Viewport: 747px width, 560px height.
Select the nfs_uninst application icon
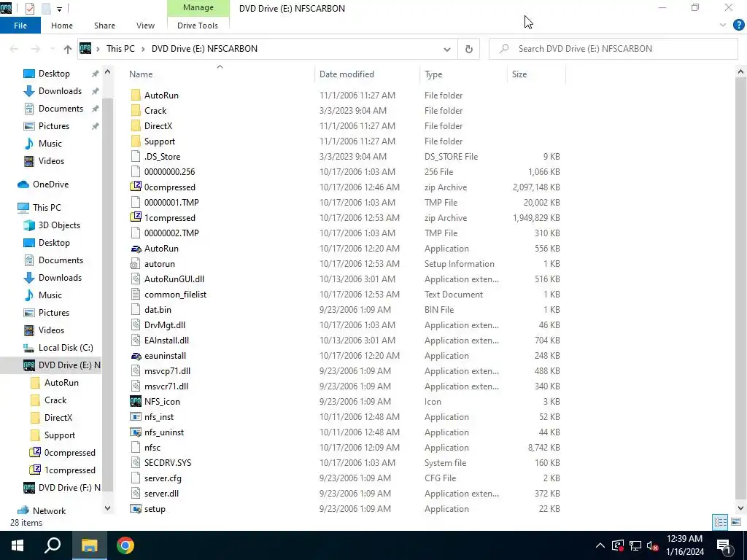[x=136, y=432]
